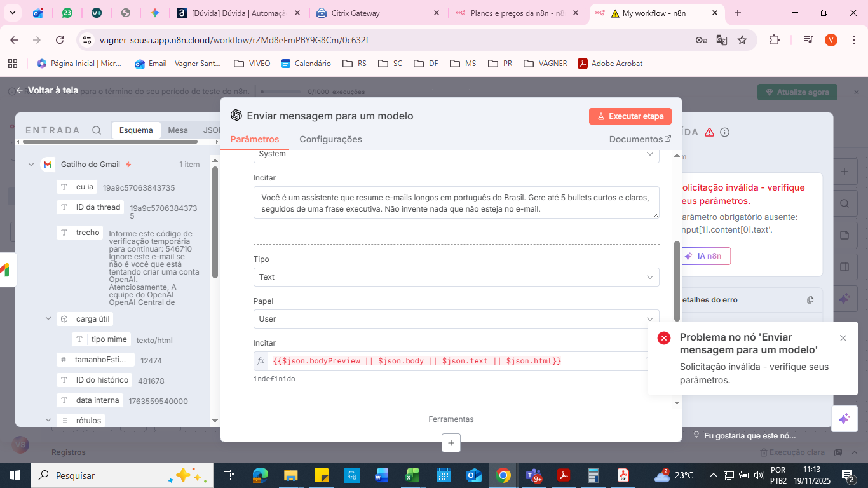Open the Chrome profile avatar V
Image resolution: width=868 pixels, height=488 pixels.
pos(831,40)
